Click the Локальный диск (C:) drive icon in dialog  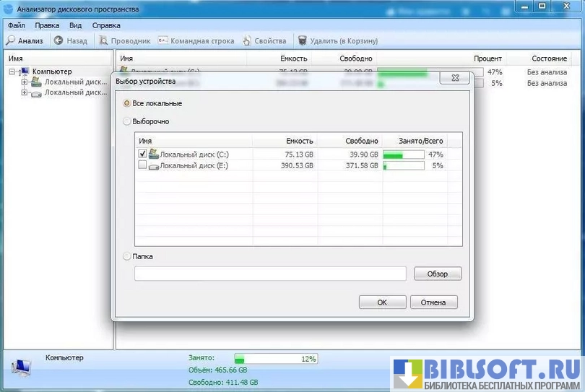click(153, 154)
